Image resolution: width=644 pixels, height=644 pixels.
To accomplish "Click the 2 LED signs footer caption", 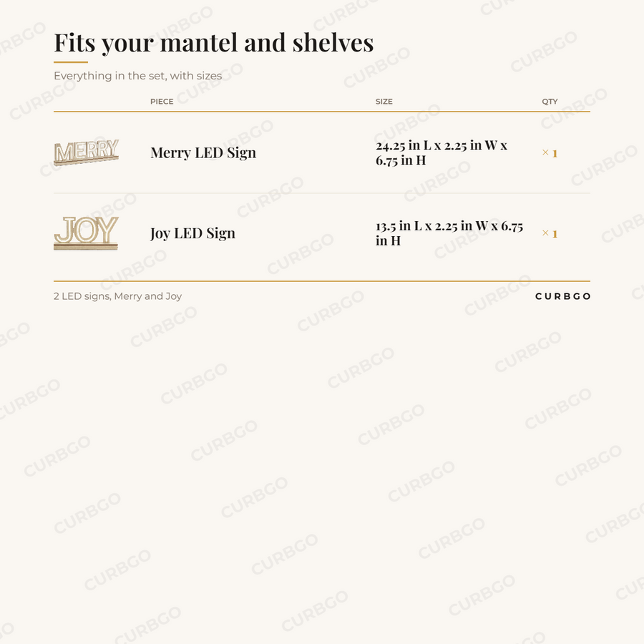I will coord(117,296).
